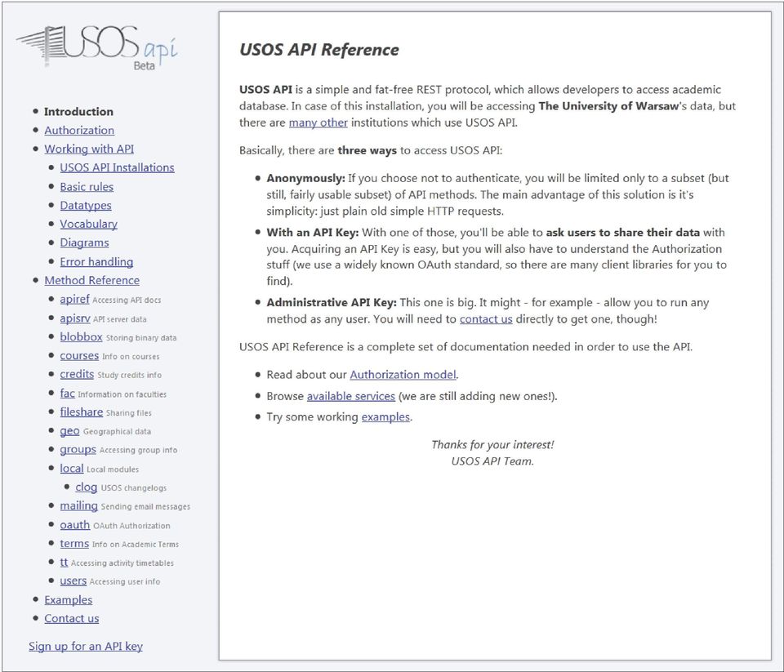Click the 'three ways' bold text

click(x=367, y=150)
